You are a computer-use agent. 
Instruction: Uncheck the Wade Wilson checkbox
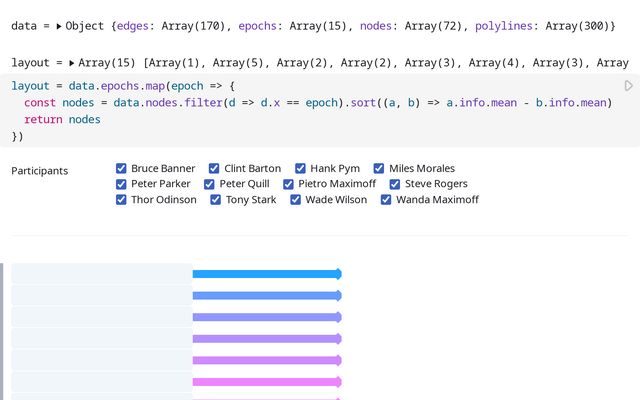(296, 200)
